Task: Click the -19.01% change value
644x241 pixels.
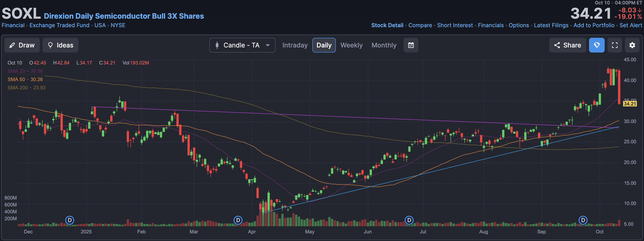Action: [x=628, y=17]
